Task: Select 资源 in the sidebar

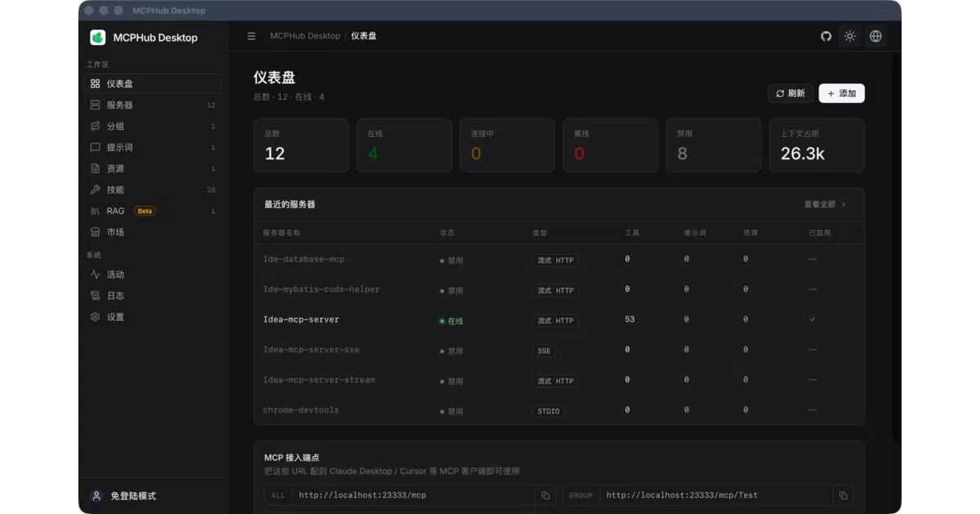Action: click(153, 169)
